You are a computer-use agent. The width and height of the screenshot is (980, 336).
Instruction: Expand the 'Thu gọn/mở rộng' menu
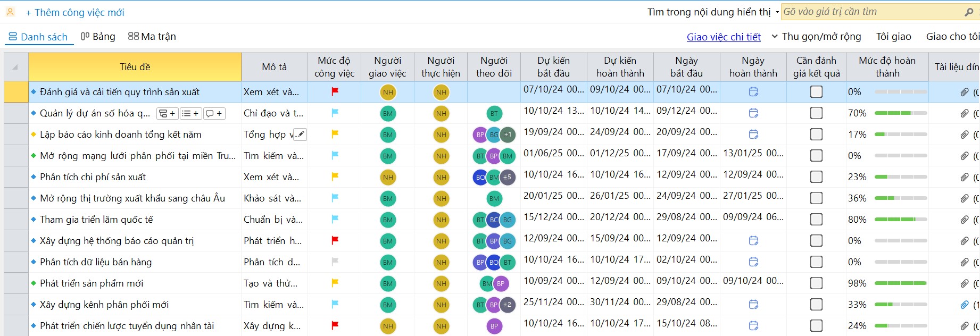pyautogui.click(x=816, y=37)
